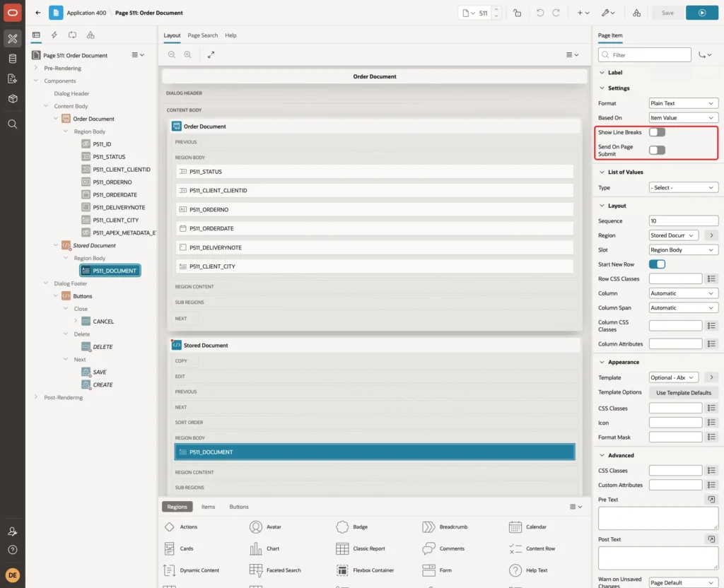Open the Format dropdown
The image size is (724, 588).
[x=684, y=103]
